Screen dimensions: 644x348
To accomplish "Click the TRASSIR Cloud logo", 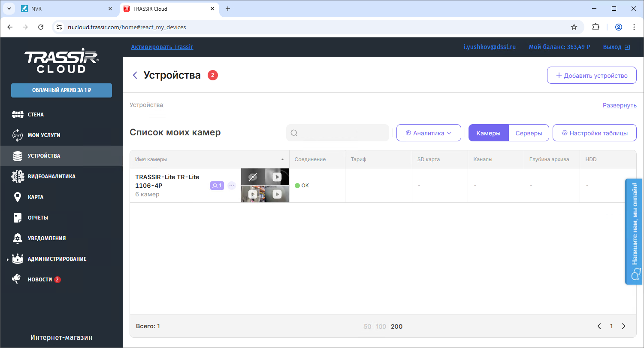I will [61, 60].
